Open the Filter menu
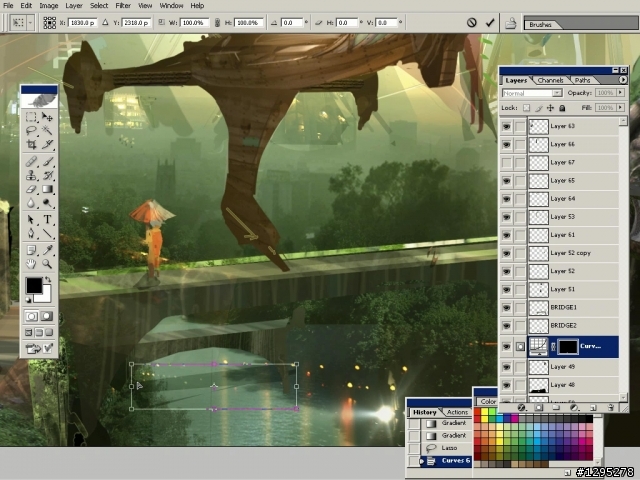Viewport: 640px width, 480px height. [123, 6]
